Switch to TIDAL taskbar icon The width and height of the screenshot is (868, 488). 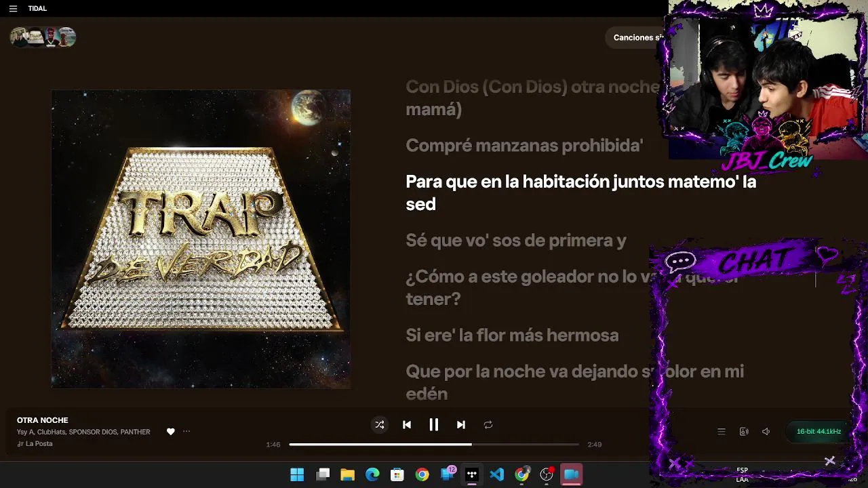472,474
